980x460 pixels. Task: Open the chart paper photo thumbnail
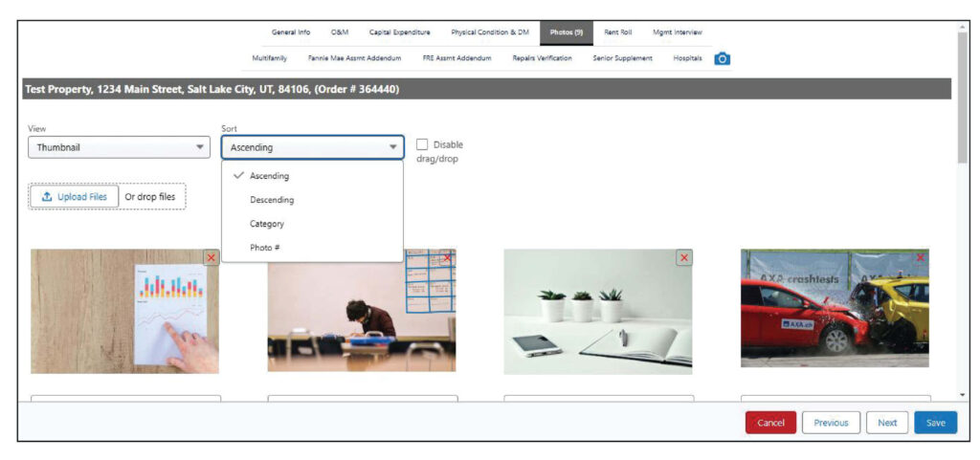(125, 311)
